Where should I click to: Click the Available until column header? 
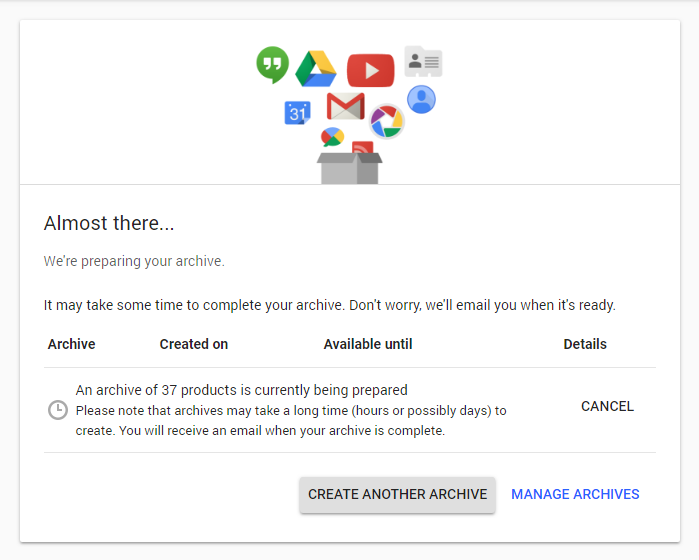pyautogui.click(x=368, y=344)
